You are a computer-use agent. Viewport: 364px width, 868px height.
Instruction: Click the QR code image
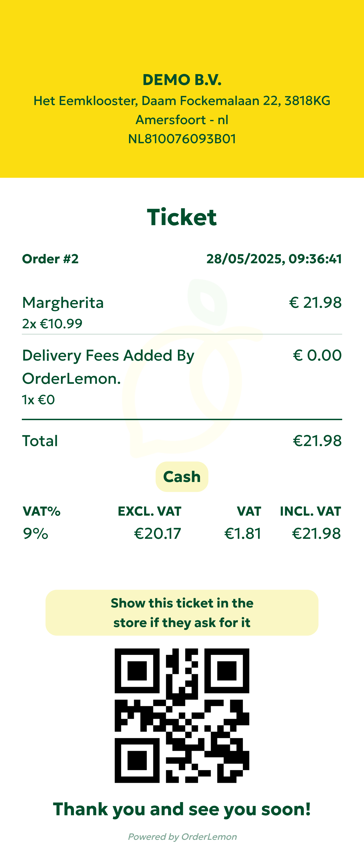pyautogui.click(x=182, y=715)
